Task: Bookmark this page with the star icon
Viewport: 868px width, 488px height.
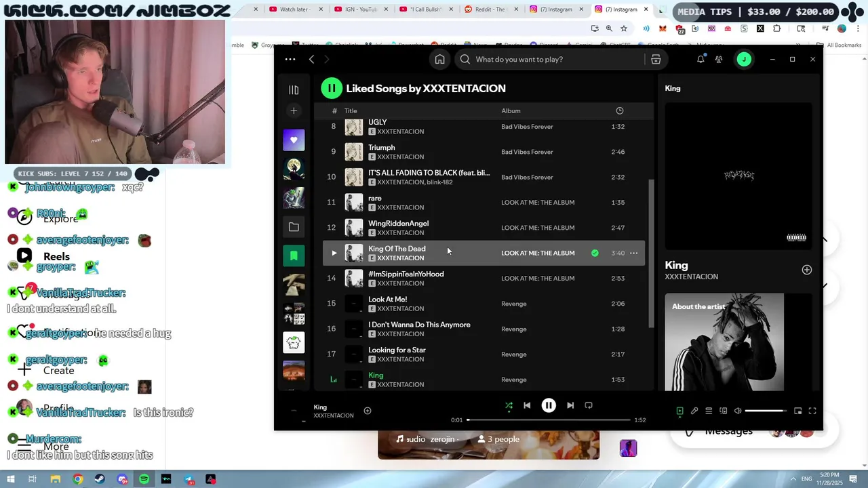Action: pos(623,28)
